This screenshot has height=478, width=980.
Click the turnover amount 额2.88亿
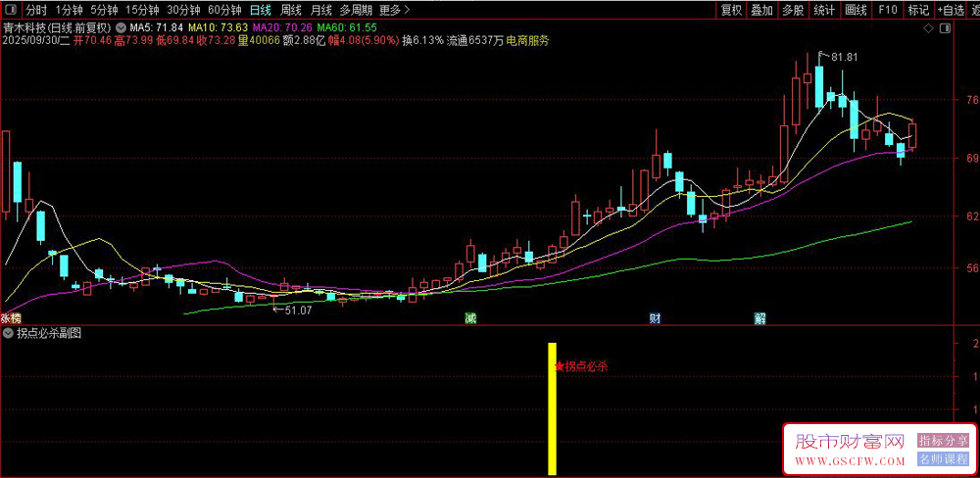[x=303, y=40]
